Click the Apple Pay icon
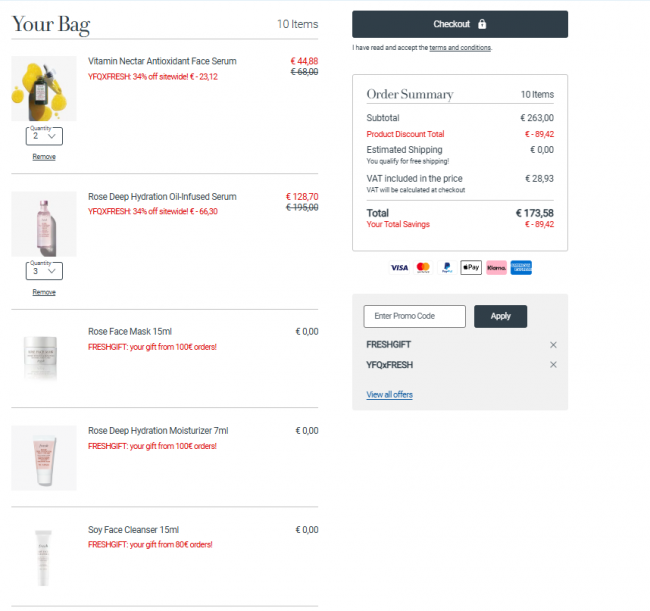Image resolution: width=650 pixels, height=611 pixels. [x=471, y=268]
